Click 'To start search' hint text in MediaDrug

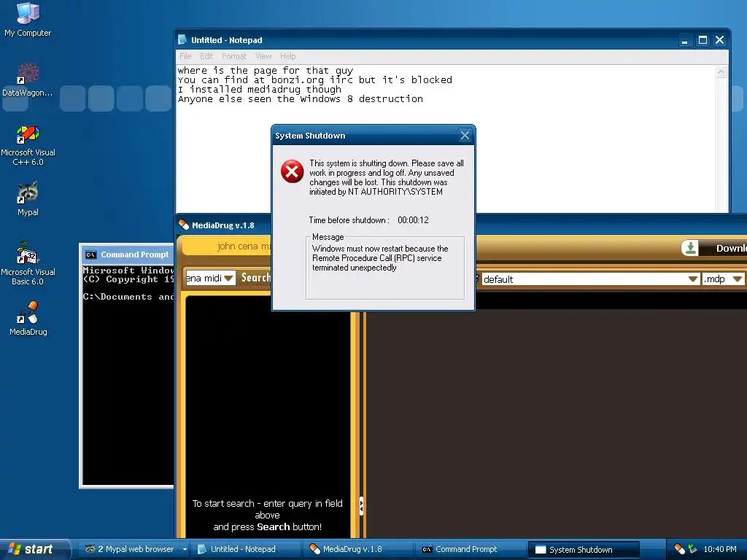pos(267,515)
